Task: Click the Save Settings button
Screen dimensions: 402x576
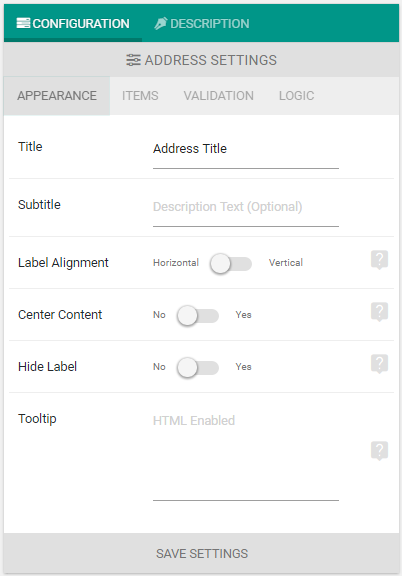Action: 201,553
